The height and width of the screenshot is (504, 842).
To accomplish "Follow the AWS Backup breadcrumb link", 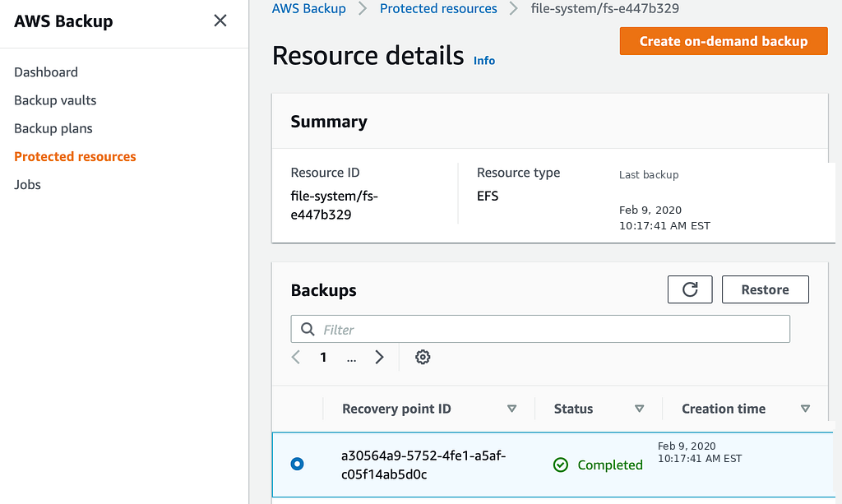I will pyautogui.click(x=309, y=8).
